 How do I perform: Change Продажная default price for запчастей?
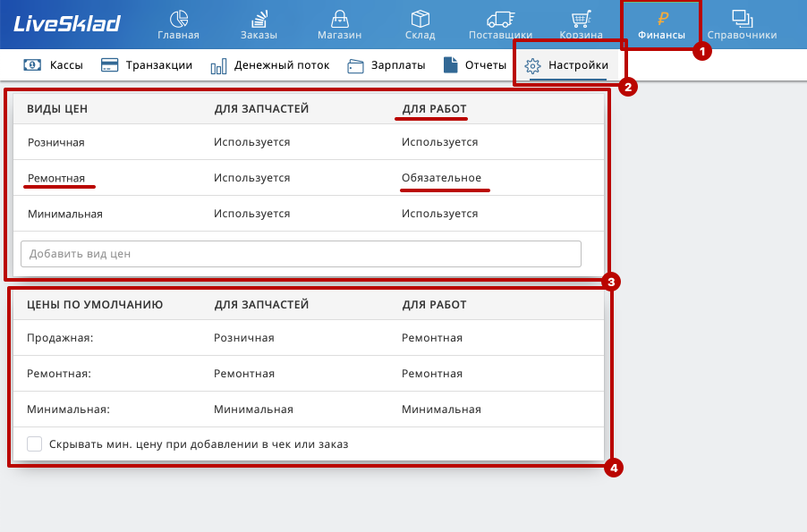244,337
